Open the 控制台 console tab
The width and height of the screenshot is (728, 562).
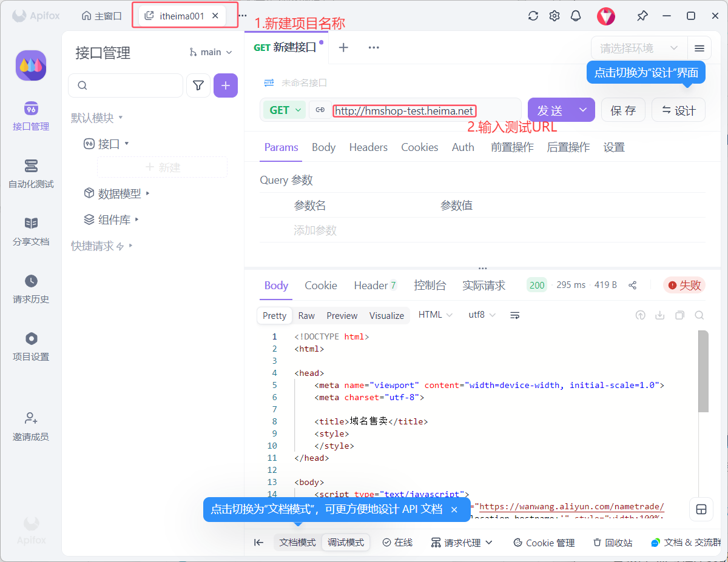(x=430, y=286)
